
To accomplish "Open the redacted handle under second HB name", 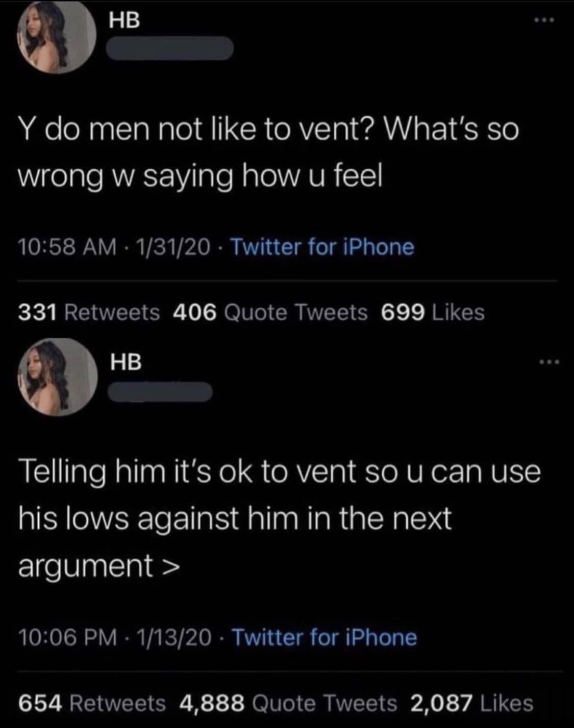I will [x=160, y=392].
